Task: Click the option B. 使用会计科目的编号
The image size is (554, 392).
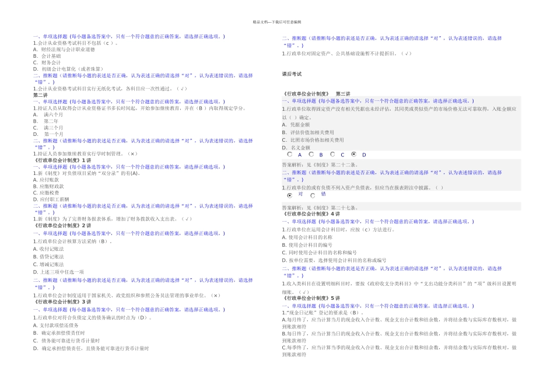Action: (x=307, y=245)
